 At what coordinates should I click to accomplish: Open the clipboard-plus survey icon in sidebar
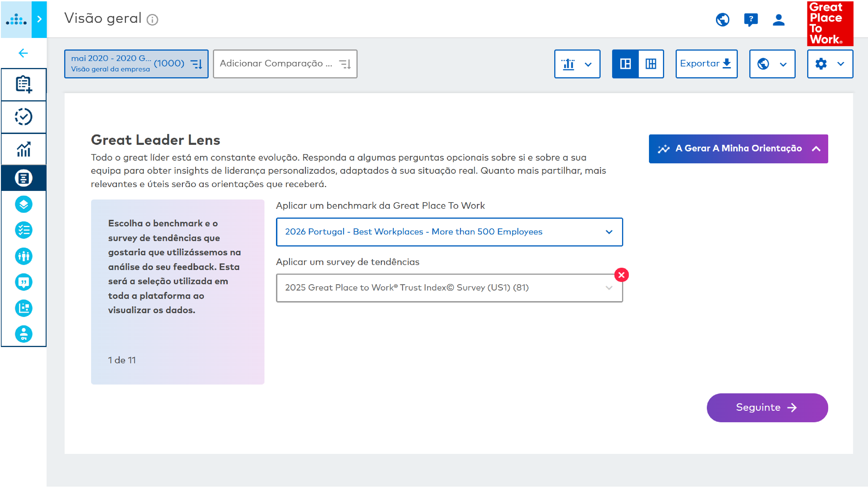24,84
